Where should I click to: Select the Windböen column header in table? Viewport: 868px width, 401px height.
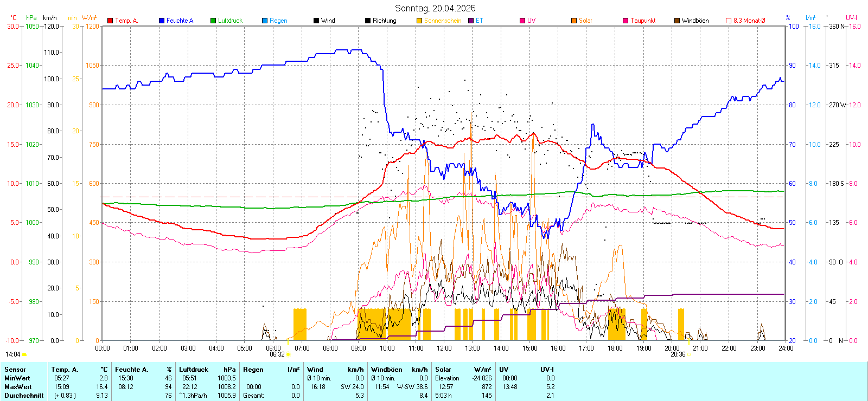(x=386, y=370)
